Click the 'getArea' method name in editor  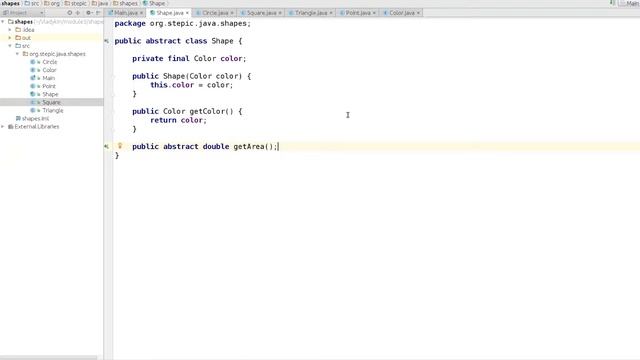coord(249,147)
